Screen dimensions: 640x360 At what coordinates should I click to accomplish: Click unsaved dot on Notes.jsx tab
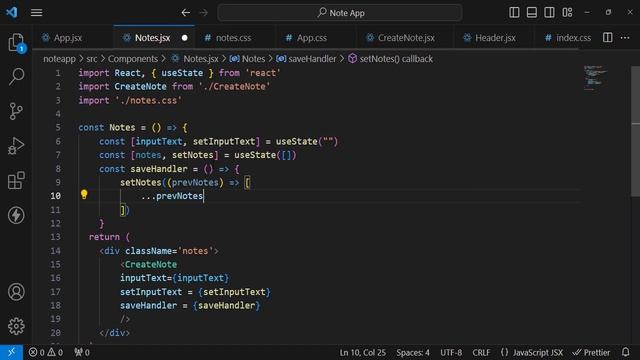(x=184, y=38)
